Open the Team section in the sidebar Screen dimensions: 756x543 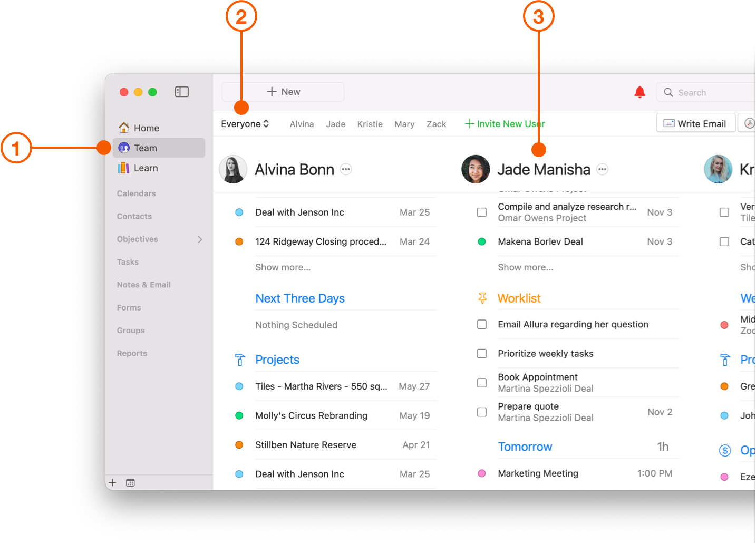tap(146, 148)
